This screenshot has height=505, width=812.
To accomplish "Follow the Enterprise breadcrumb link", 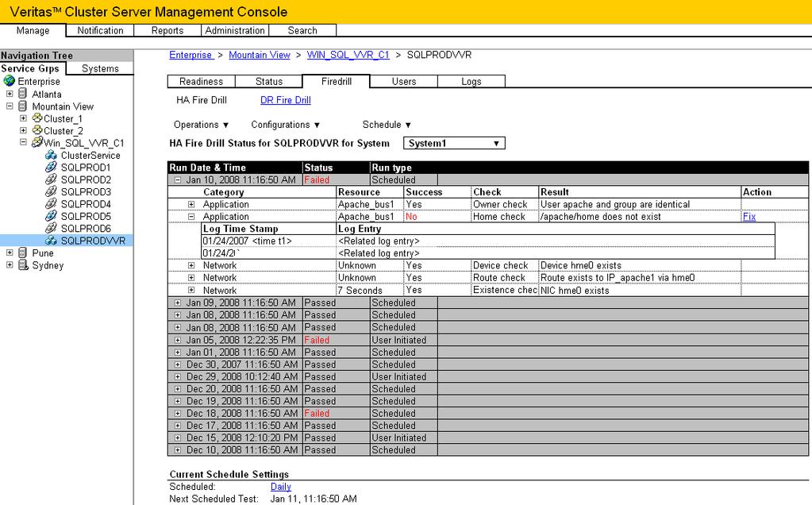I will [x=190, y=55].
